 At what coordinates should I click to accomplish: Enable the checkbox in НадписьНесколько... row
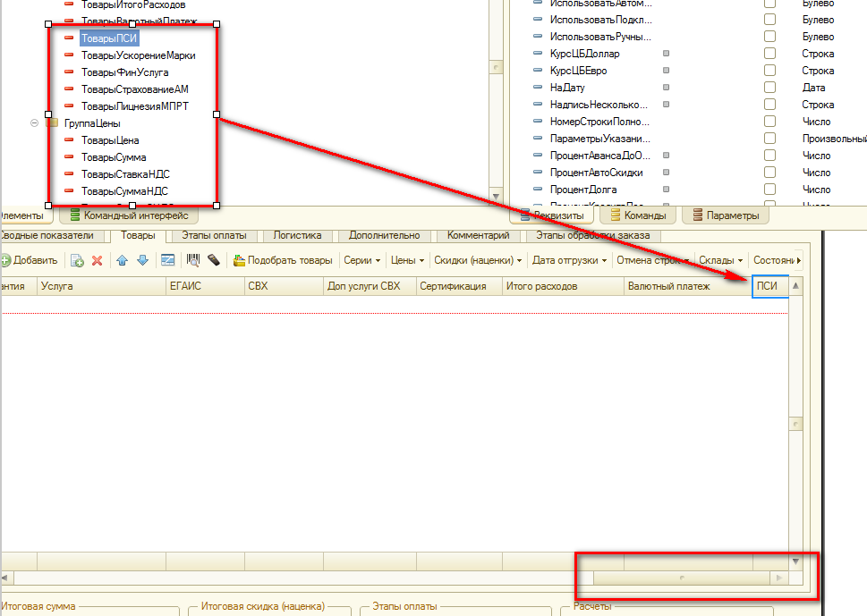(x=769, y=105)
